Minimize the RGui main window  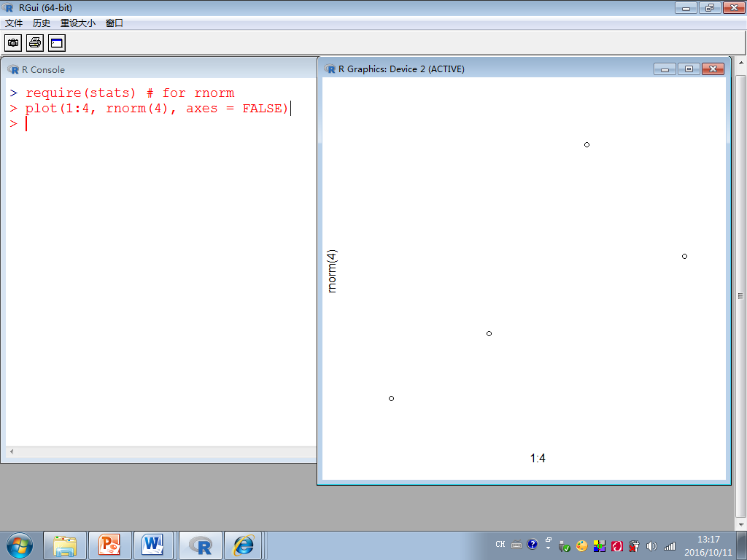[686, 7]
